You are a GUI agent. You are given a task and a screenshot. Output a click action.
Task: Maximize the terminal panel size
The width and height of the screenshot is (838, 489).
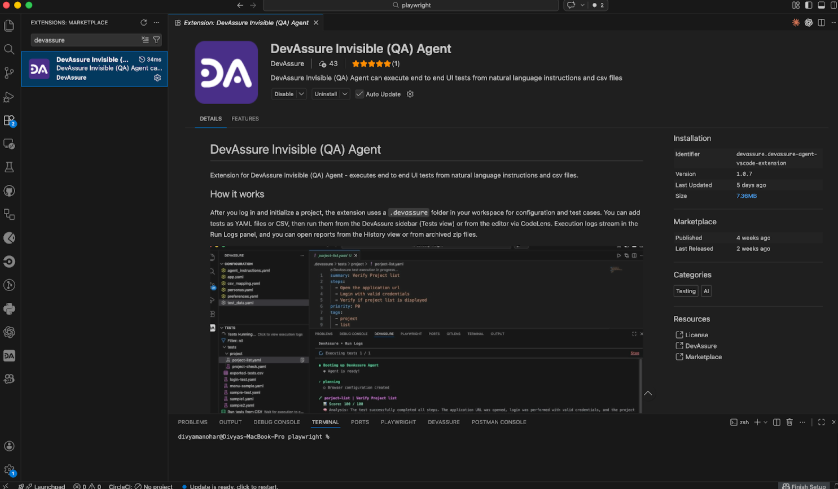coord(821,422)
